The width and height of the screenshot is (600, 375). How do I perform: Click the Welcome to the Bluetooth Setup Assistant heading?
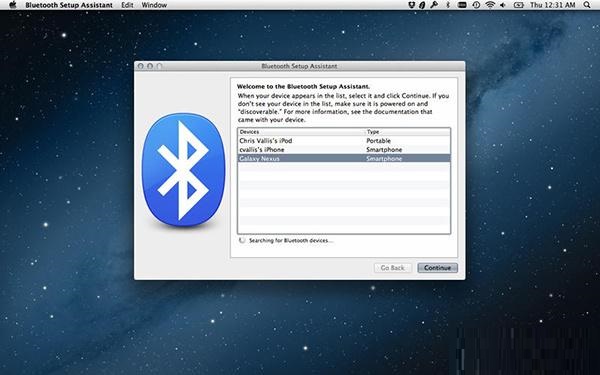tap(303, 86)
